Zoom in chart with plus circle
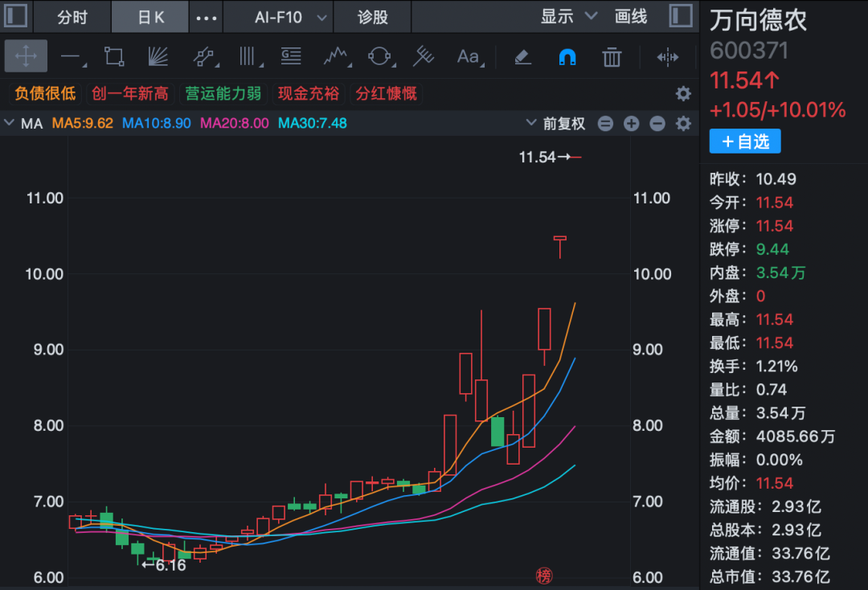868x590 pixels. coord(631,124)
